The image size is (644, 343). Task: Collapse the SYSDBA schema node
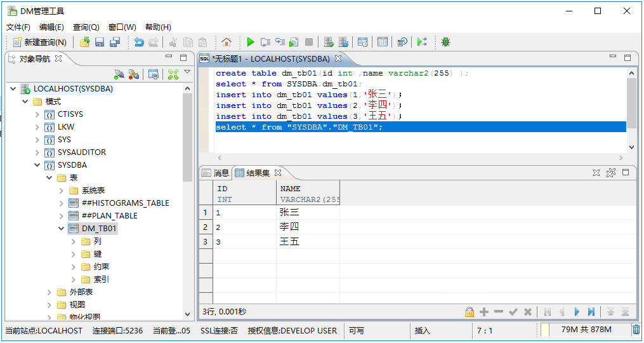[37, 165]
